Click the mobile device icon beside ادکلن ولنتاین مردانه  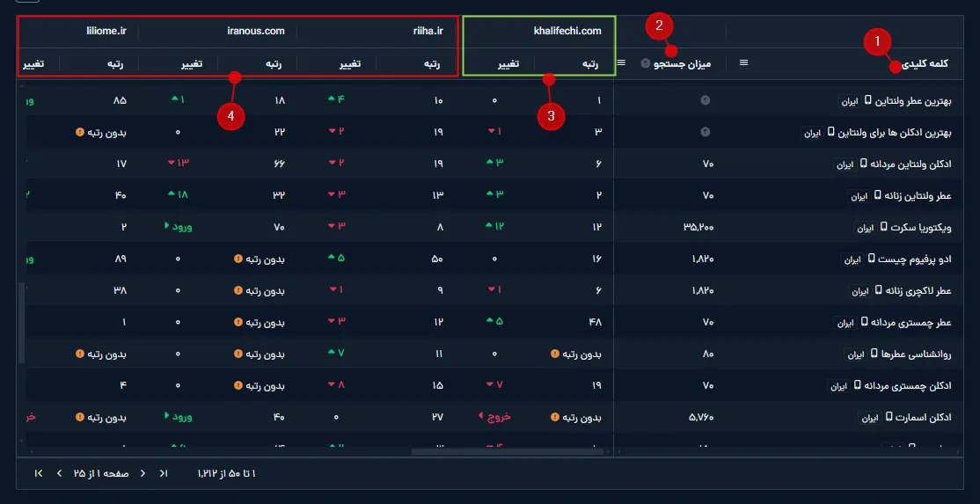click(863, 164)
